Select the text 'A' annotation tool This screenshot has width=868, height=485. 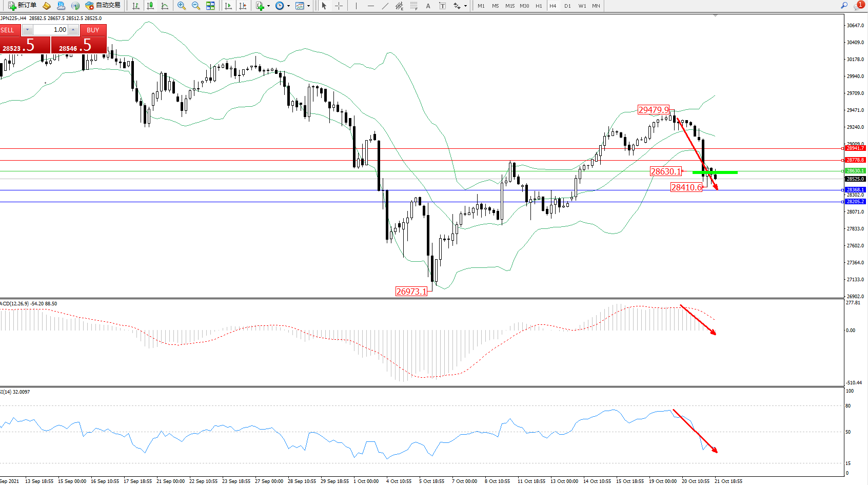[428, 6]
